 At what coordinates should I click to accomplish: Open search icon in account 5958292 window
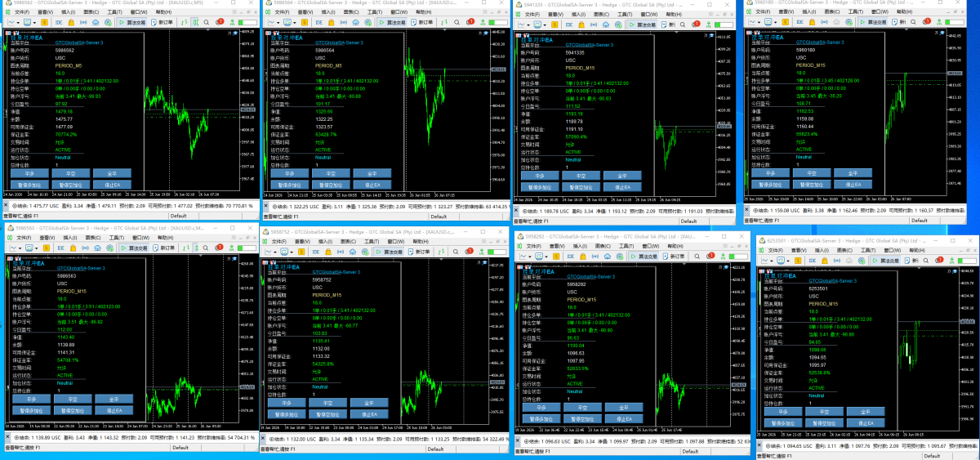pos(697,257)
